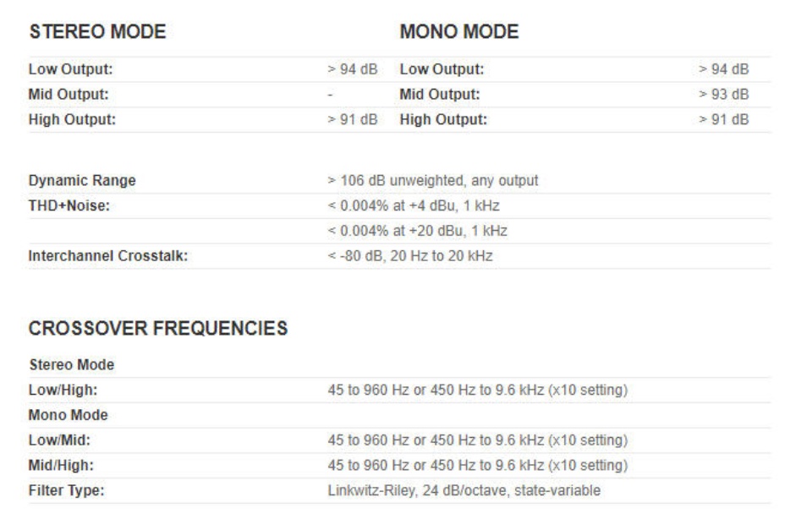Select the THD+Noise row label
Viewport: 812px width, 519px height.
(69, 205)
